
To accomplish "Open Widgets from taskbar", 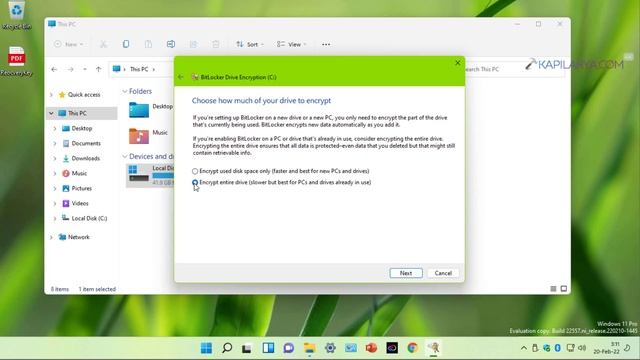I will [x=268, y=348].
